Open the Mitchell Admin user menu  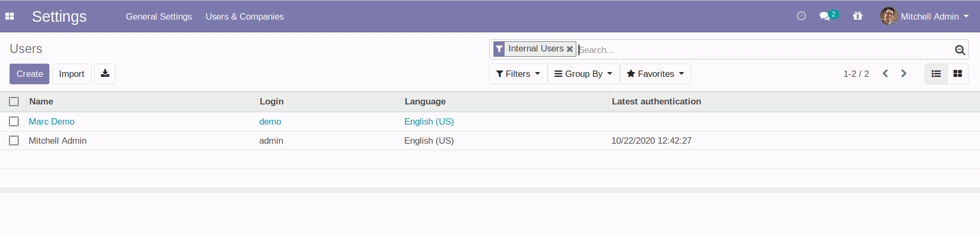pyautogui.click(x=925, y=16)
